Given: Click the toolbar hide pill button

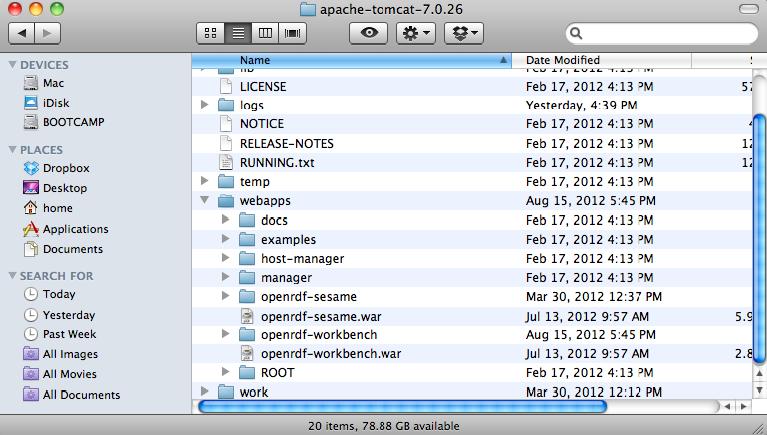Looking at the screenshot, I should pyautogui.click(x=748, y=9).
